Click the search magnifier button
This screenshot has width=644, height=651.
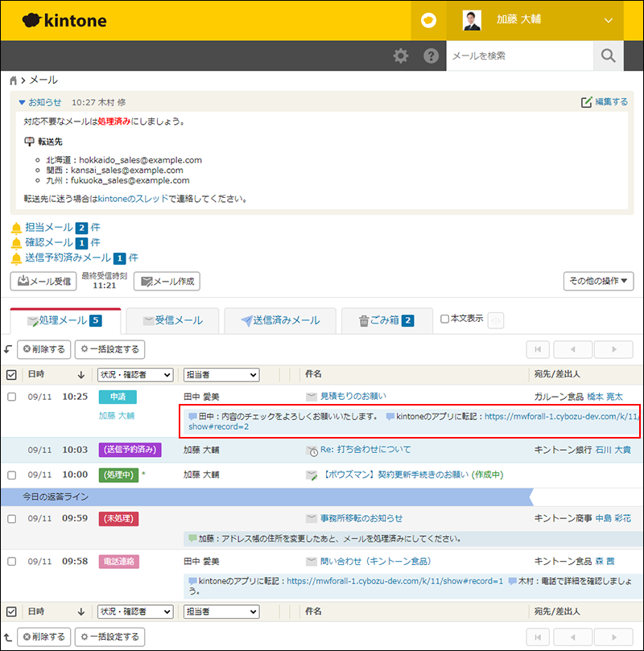click(608, 56)
